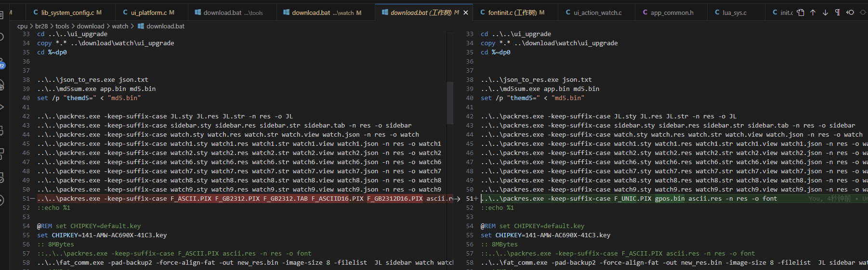Close the active download.bat (工作树) tab

pyautogui.click(x=465, y=13)
